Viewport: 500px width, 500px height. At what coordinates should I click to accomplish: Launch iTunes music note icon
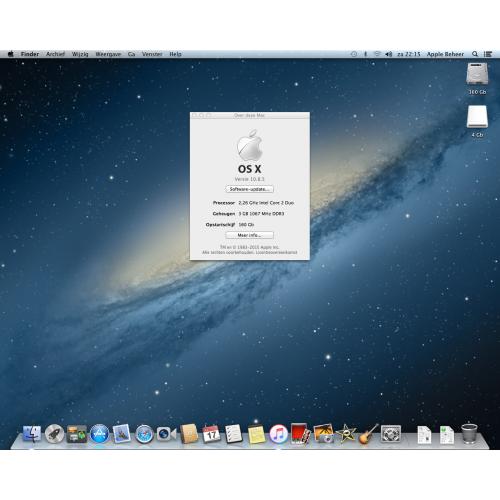pos(278,434)
